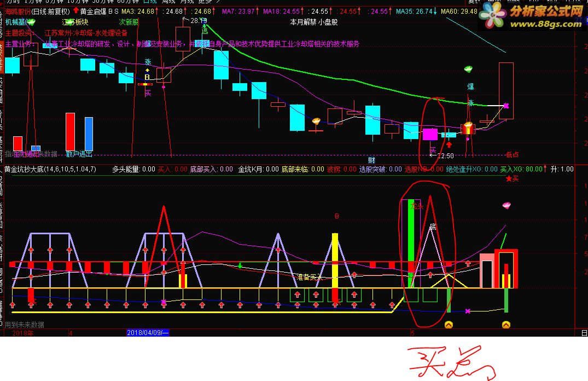Click the red B marker above the yellow bar

(337, 216)
